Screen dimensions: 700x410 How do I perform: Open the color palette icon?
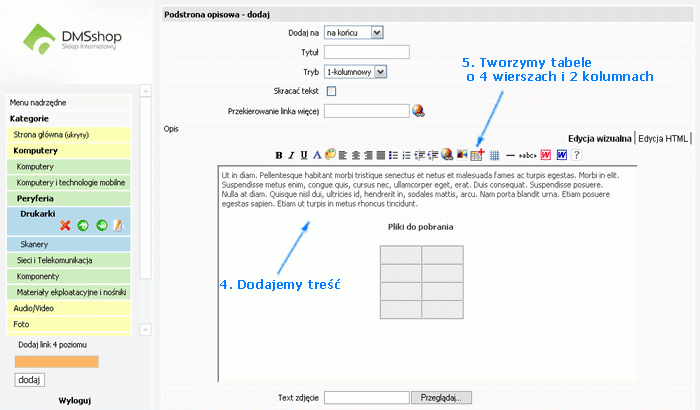[330, 155]
